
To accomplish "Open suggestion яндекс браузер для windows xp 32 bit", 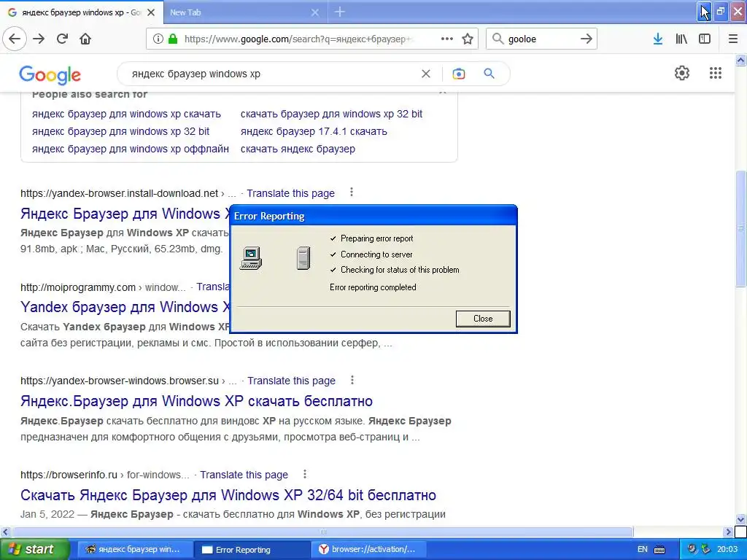I will click(x=120, y=131).
